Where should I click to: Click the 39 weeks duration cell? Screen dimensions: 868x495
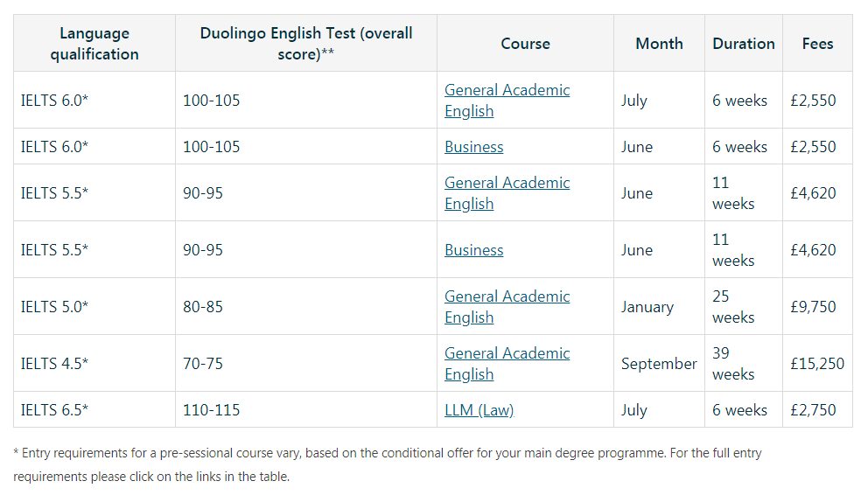pyautogui.click(x=733, y=363)
